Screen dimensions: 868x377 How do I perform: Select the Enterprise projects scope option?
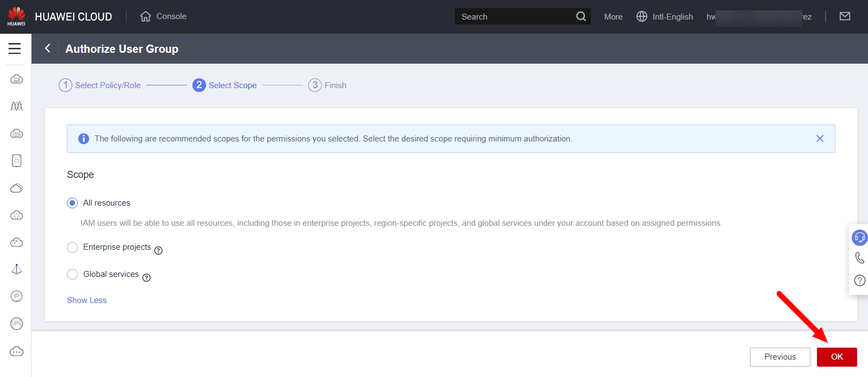click(72, 248)
